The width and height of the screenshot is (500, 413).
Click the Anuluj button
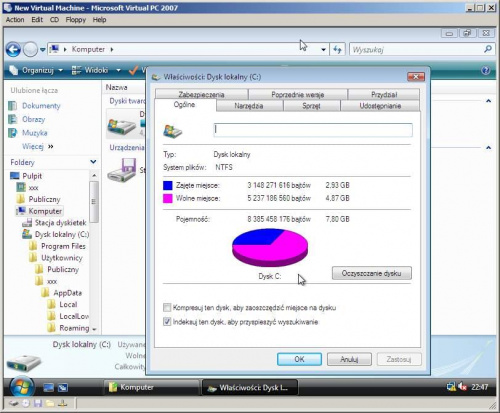(349, 359)
